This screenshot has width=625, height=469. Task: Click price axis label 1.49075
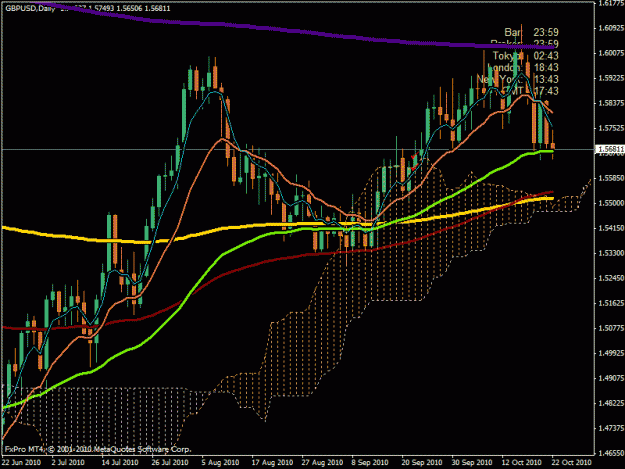[611, 378]
